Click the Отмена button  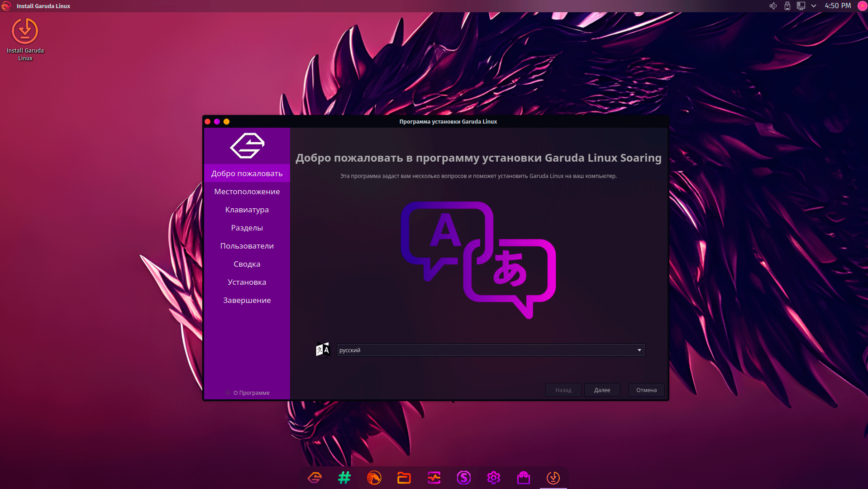click(x=646, y=390)
